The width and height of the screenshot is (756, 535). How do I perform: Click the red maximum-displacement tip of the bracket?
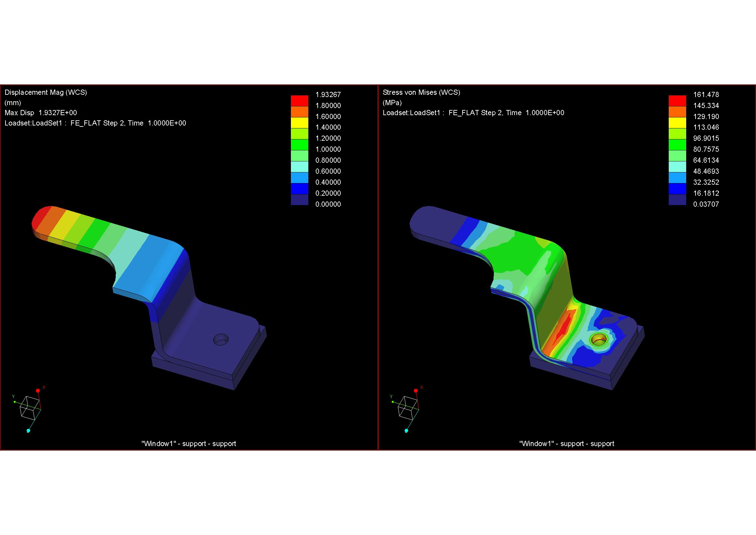click(41, 218)
